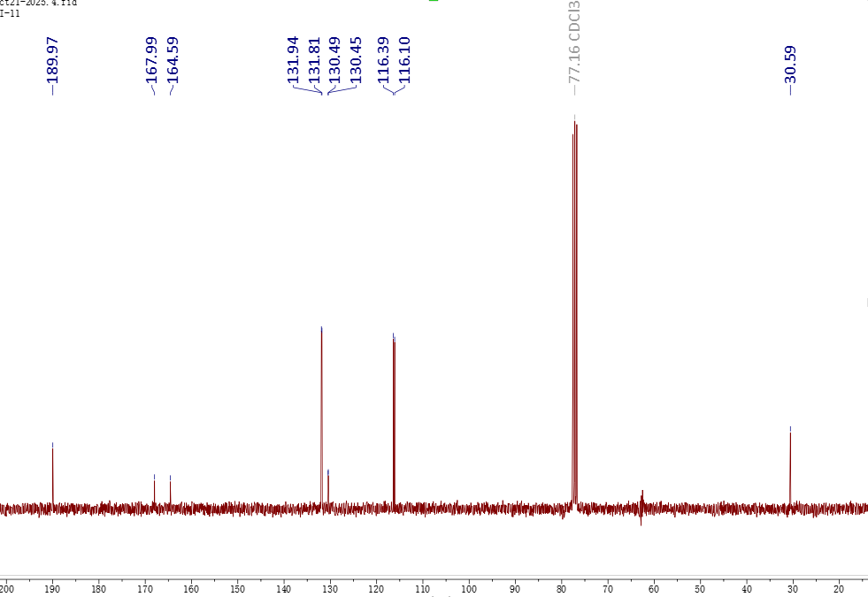This screenshot has height=597, width=868.
Task: Click the green marker at top edge
Action: tap(434, 1)
